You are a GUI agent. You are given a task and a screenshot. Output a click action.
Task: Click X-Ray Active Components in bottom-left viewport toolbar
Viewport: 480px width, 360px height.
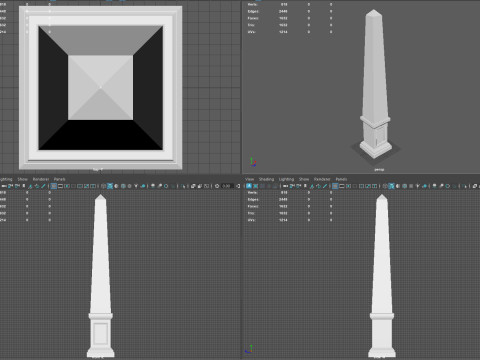click(199, 186)
